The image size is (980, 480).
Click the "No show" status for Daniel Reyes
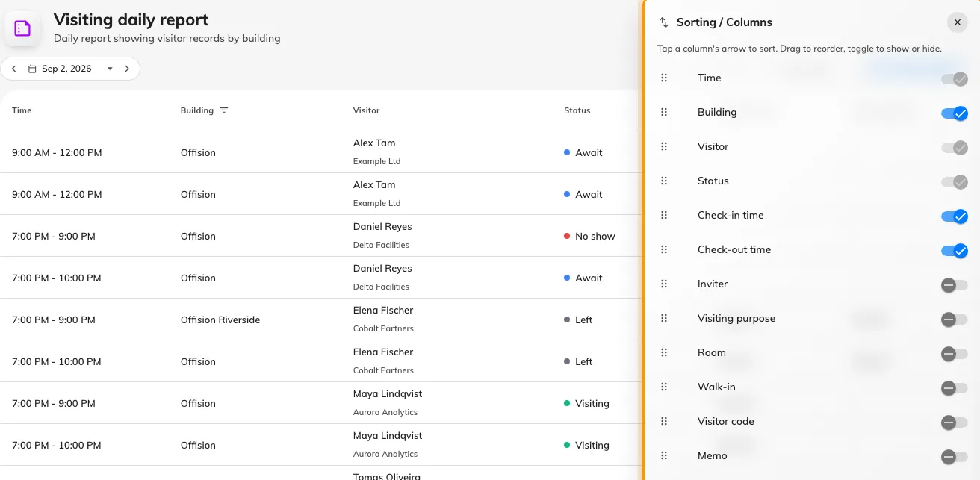pyautogui.click(x=589, y=236)
